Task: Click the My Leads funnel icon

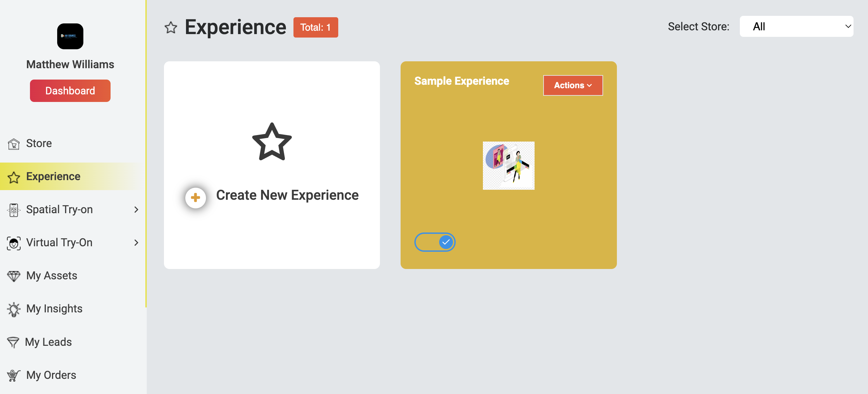Action: [13, 342]
